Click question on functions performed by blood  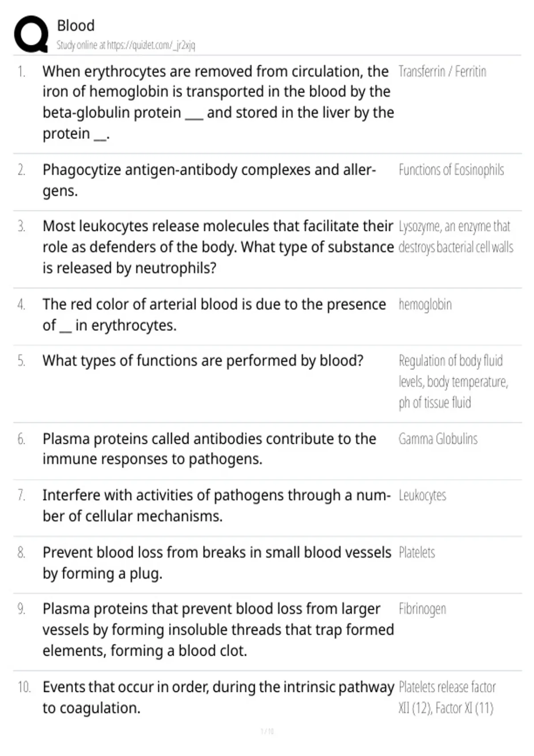(203, 361)
